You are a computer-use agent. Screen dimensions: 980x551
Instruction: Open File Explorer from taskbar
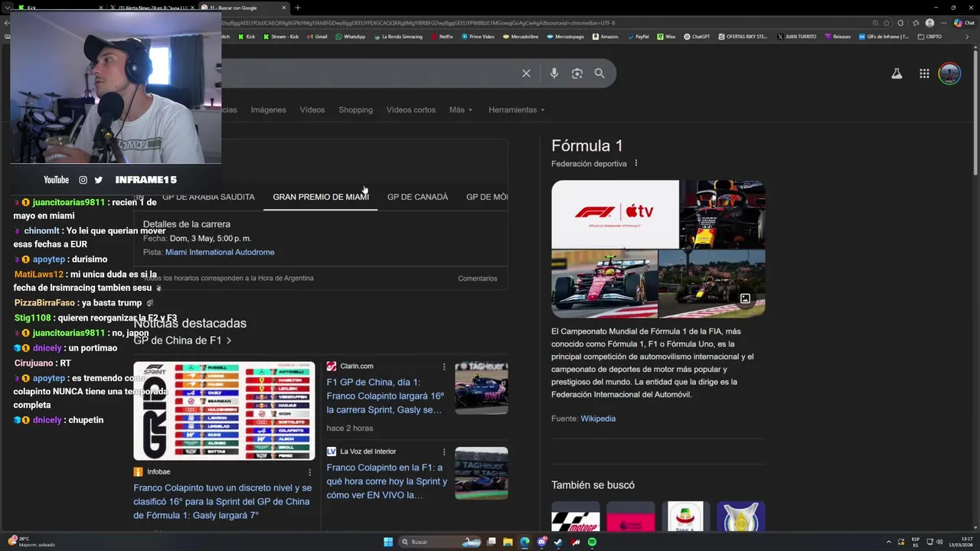(508, 542)
